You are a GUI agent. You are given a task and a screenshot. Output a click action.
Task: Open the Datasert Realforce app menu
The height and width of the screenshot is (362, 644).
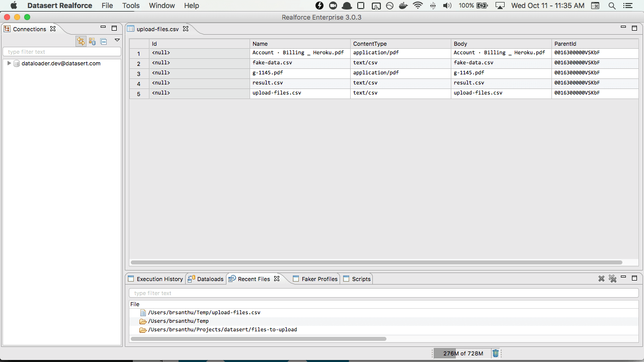[x=60, y=6]
